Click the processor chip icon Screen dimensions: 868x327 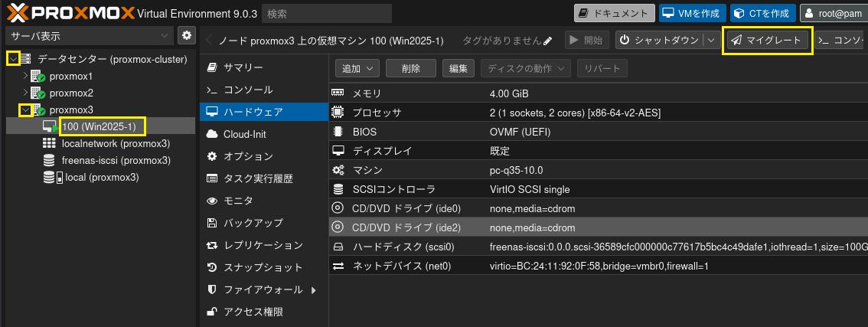point(338,113)
